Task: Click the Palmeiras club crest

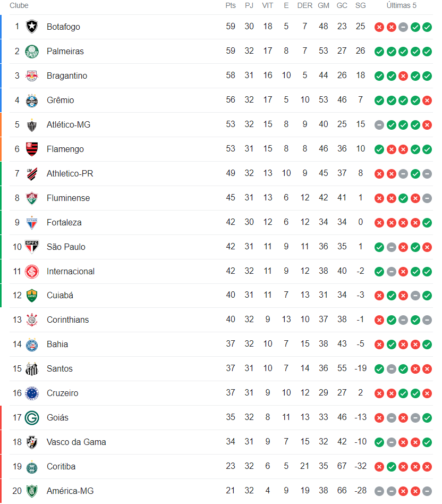Action: click(32, 51)
